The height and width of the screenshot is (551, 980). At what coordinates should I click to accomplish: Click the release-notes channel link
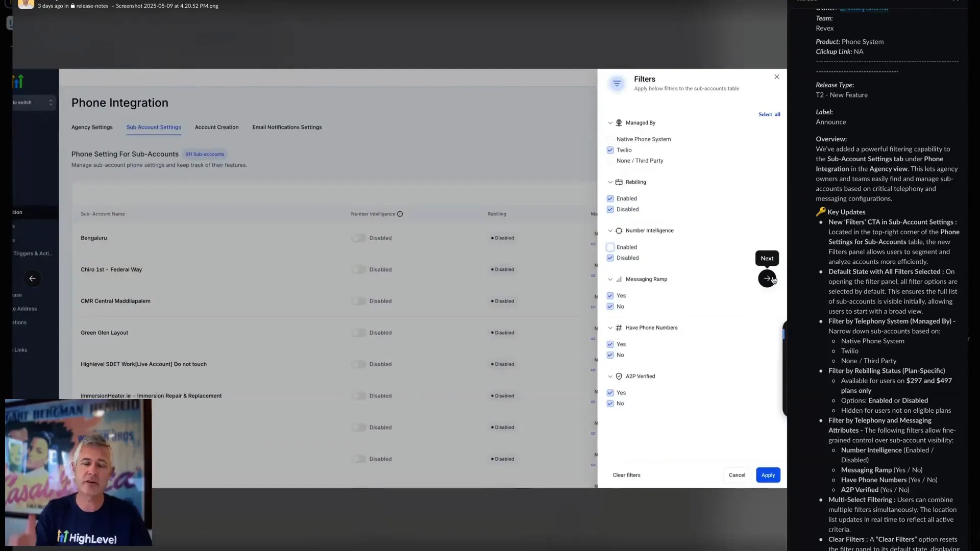click(92, 6)
